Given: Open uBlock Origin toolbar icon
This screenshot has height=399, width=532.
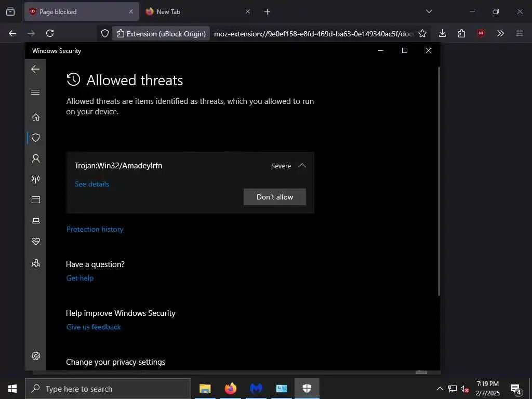Looking at the screenshot, I should tap(481, 33).
